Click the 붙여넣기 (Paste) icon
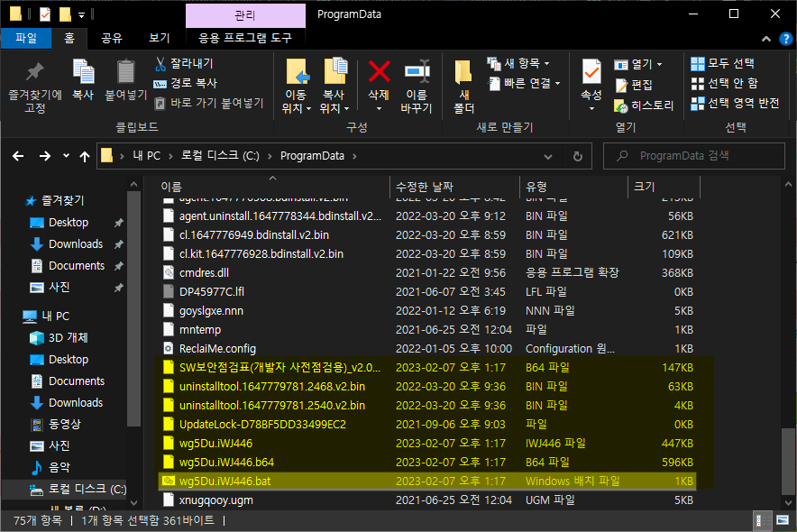Viewport: 797px width, 532px height. 125,71
